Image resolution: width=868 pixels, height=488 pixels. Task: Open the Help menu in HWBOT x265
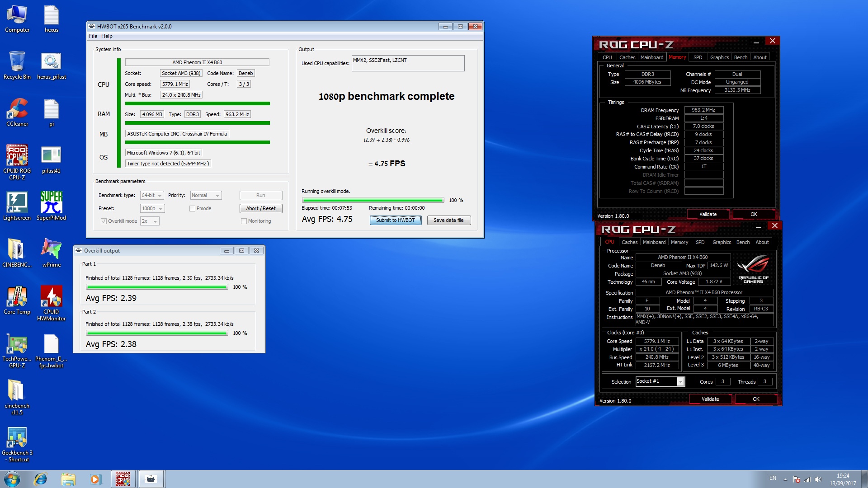click(107, 36)
